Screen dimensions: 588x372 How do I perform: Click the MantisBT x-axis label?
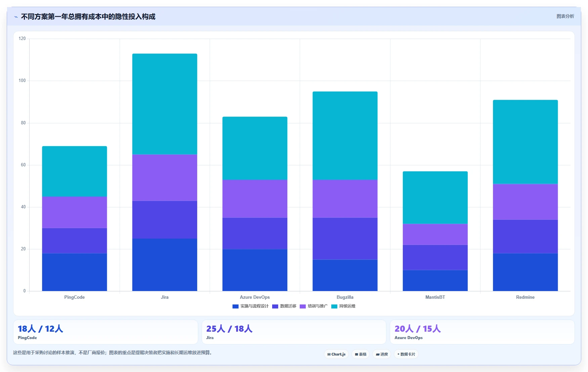click(435, 297)
